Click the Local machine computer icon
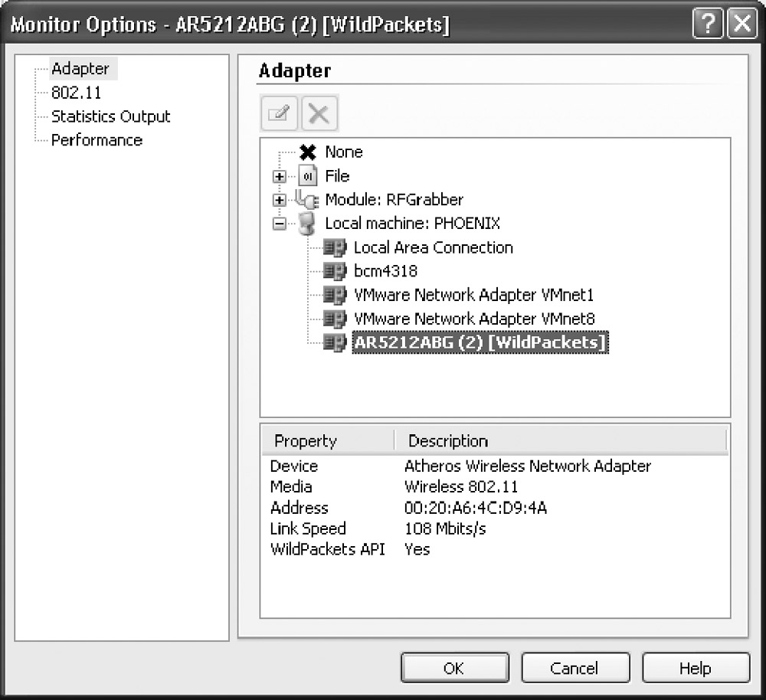The width and height of the screenshot is (766, 700). (307, 224)
